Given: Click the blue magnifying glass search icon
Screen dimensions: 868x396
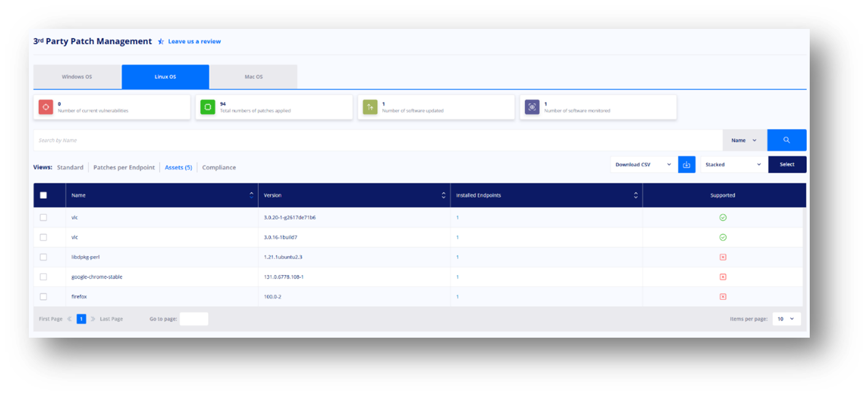Looking at the screenshot, I should click(x=786, y=140).
